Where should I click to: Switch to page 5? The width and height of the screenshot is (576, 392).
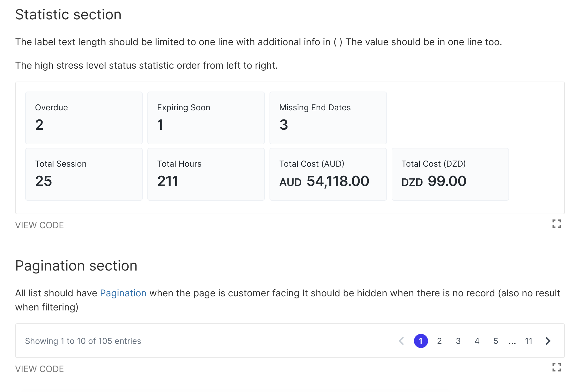[496, 341]
